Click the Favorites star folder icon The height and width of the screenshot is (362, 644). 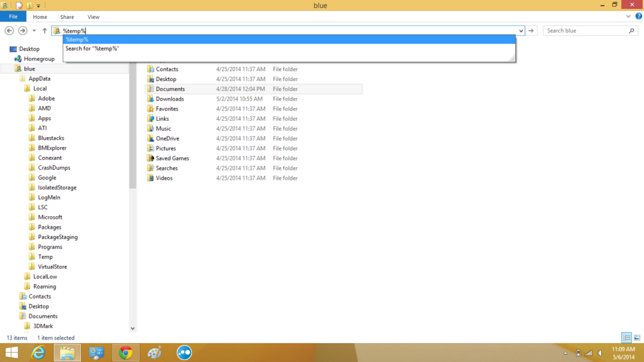pos(151,109)
